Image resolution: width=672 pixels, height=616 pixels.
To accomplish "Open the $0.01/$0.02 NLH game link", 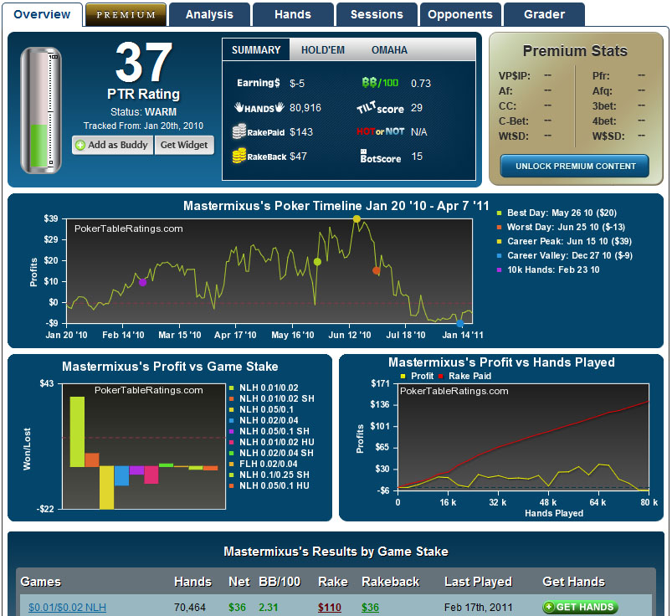I will point(67,608).
